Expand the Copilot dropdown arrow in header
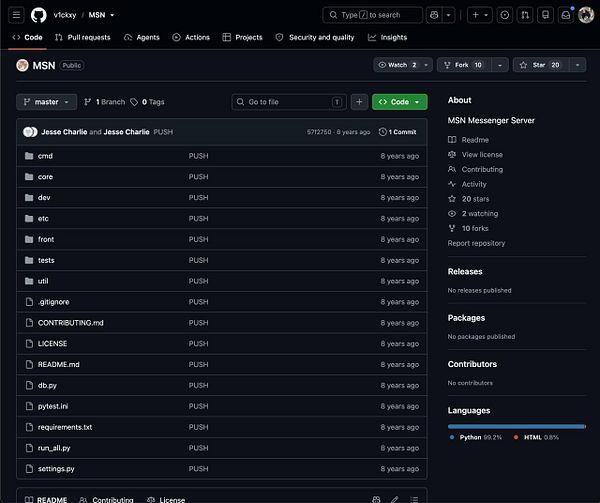The image size is (600, 503). click(x=448, y=15)
